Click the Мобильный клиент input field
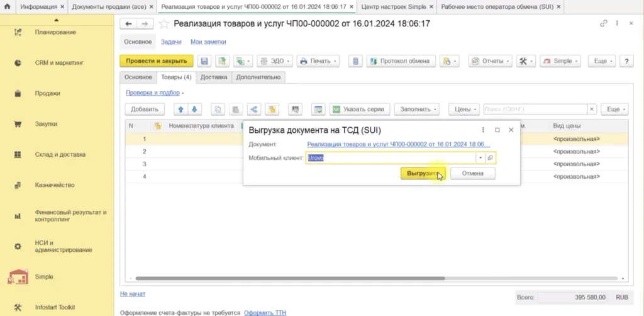The width and height of the screenshot is (644, 316). [x=391, y=158]
